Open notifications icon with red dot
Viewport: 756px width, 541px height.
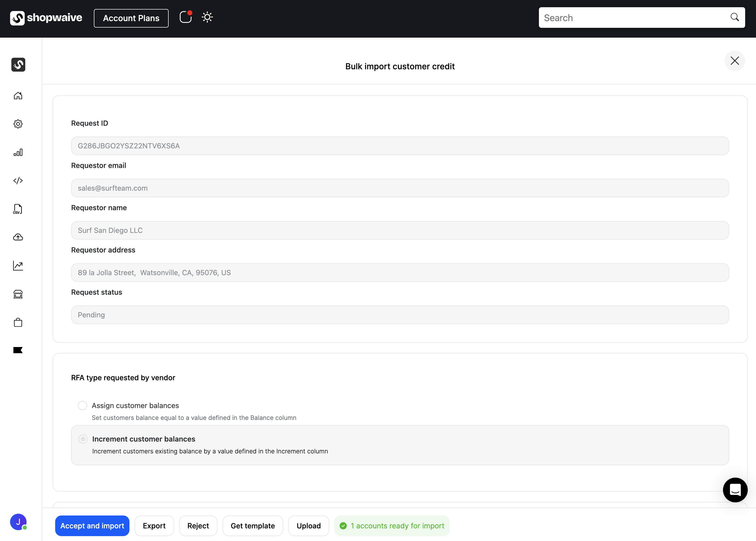coord(185,17)
